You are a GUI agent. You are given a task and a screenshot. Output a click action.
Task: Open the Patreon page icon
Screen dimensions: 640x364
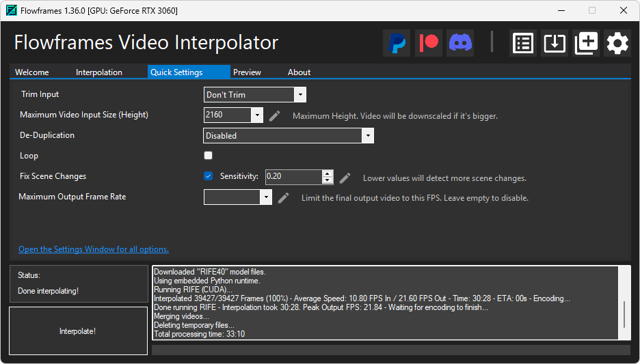pyautogui.click(x=429, y=43)
